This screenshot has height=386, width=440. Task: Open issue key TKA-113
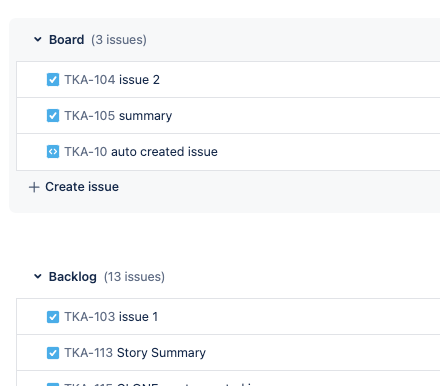(89, 353)
